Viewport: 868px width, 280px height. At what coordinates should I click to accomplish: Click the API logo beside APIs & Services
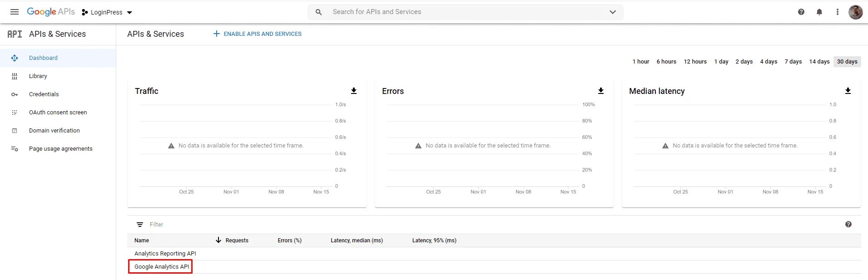tap(15, 34)
